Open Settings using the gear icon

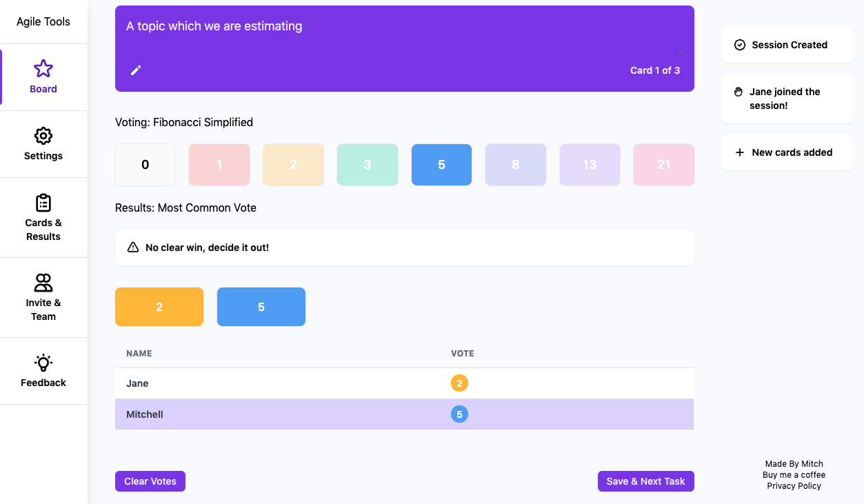(x=43, y=136)
